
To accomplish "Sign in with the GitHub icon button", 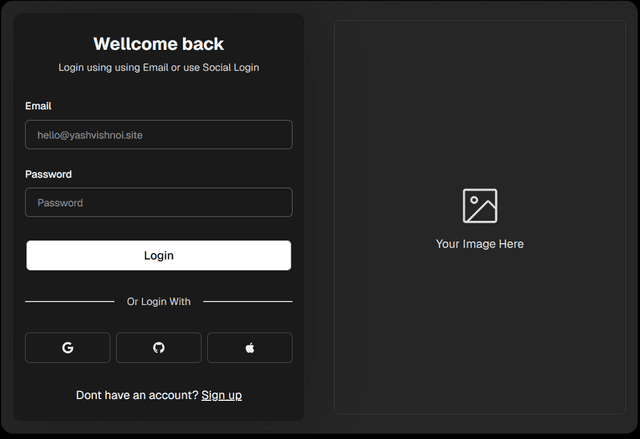I will coord(159,348).
